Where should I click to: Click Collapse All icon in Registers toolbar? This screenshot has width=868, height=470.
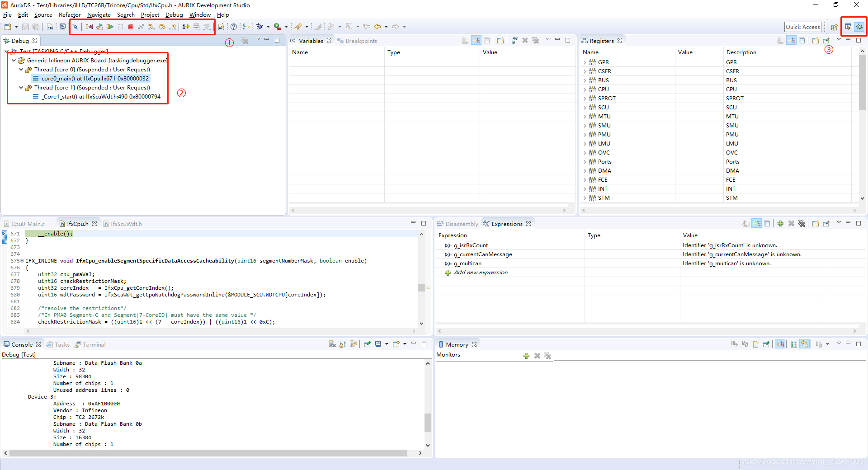[802, 41]
